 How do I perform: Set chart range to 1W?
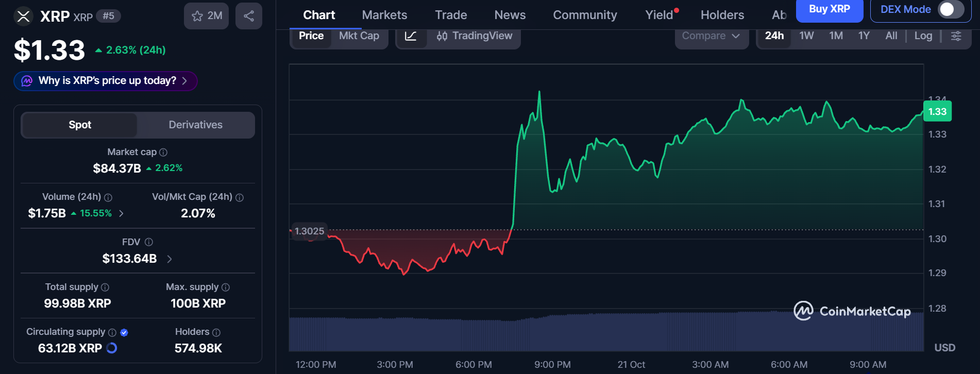pos(806,36)
